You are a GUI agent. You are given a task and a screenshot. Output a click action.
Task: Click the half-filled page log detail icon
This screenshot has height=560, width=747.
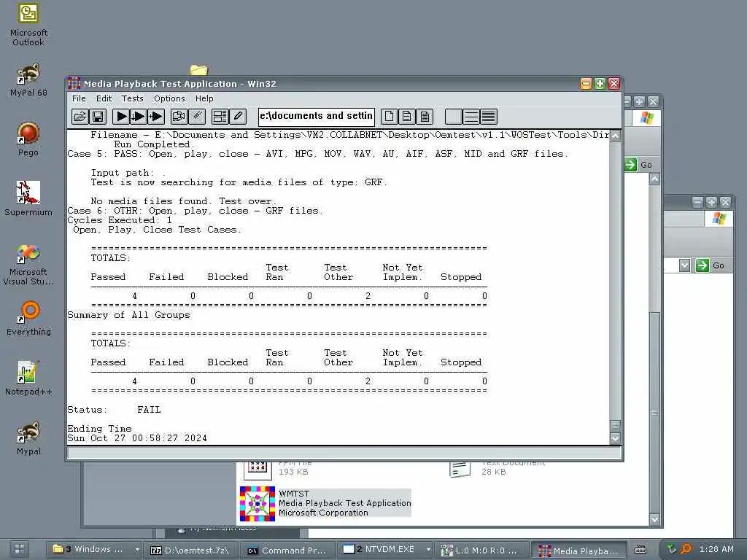tap(407, 116)
